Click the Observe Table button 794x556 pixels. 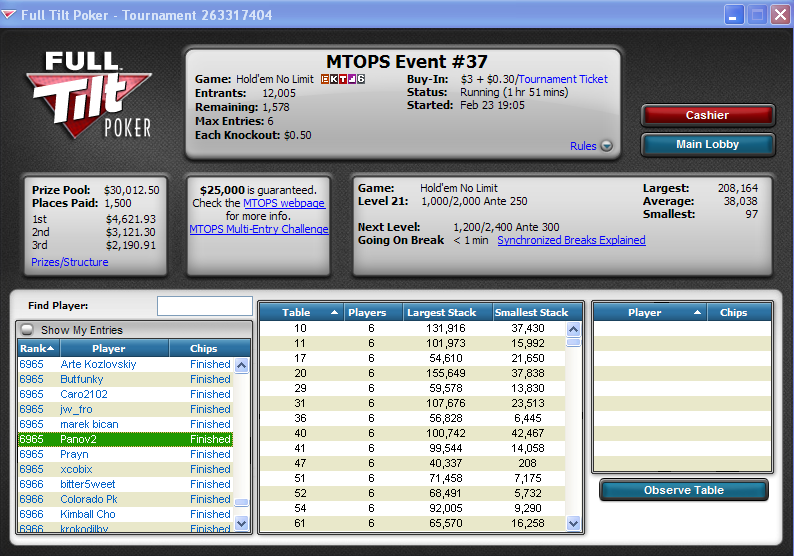pyautogui.click(x=684, y=490)
